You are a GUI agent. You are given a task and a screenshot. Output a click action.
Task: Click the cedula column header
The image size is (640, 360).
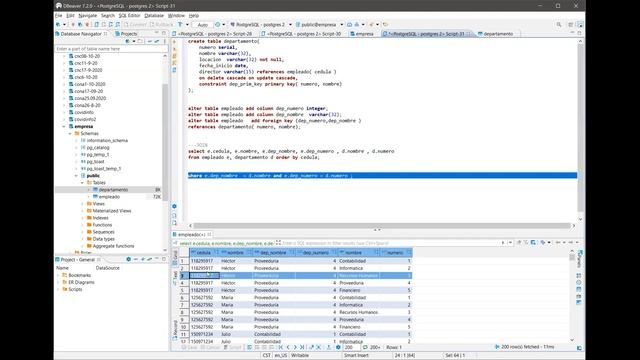tap(204, 253)
